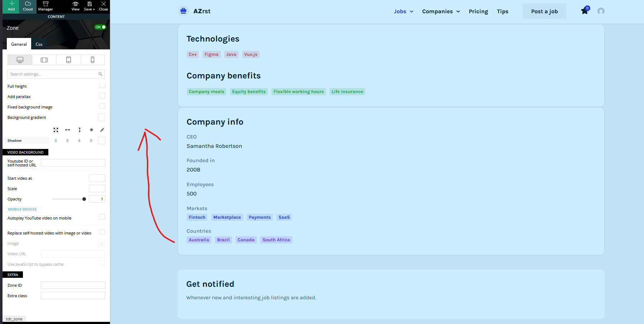
Task: Enable Autoplay YouTube video on mobile
Action: 102,217
